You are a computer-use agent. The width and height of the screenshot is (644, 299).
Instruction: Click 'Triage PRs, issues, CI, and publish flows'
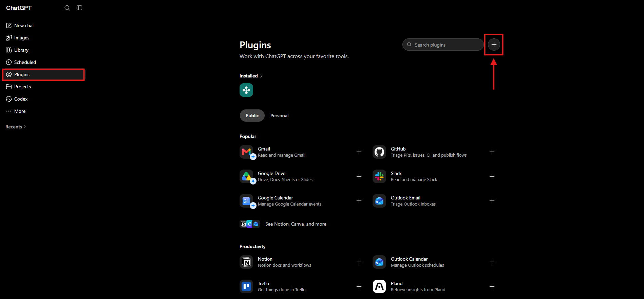[429, 155]
